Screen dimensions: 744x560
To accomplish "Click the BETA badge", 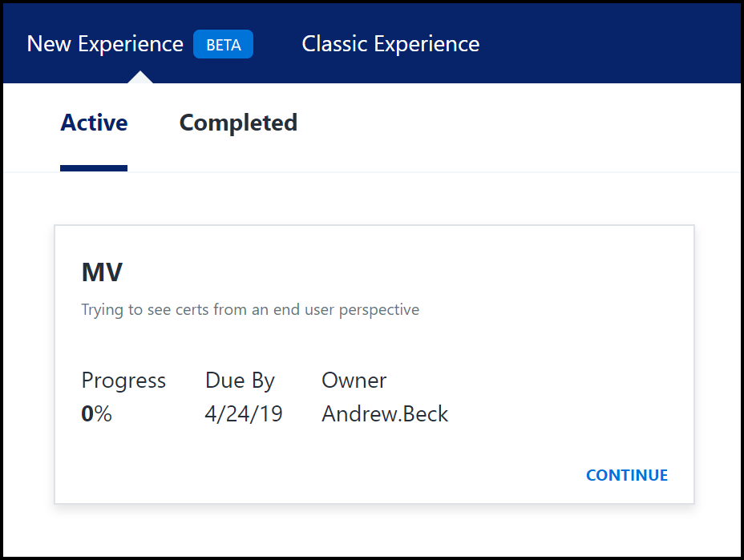I will pos(223,45).
